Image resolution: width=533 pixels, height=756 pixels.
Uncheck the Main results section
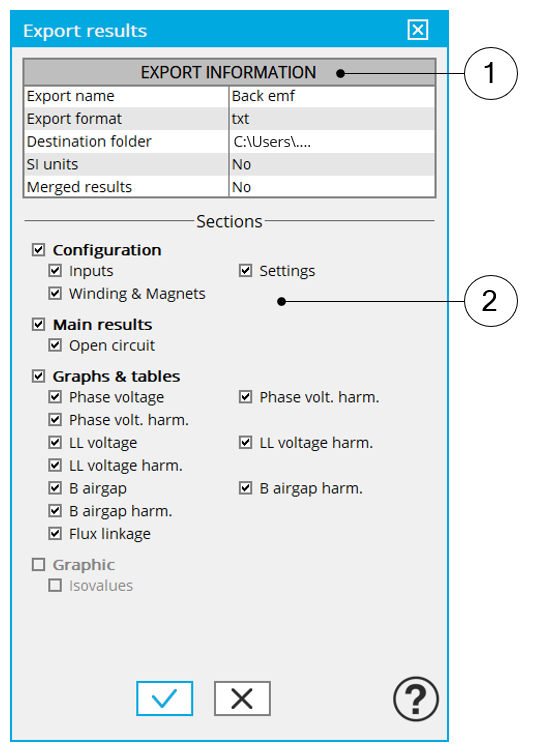(39, 324)
